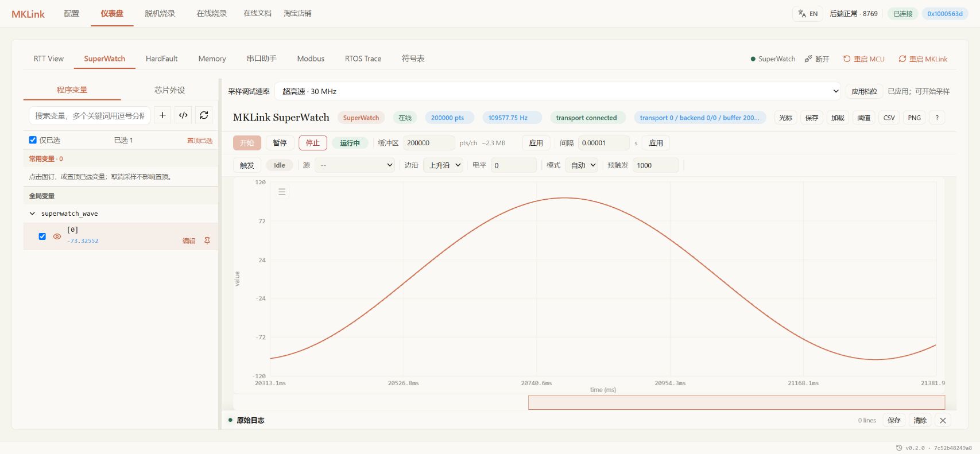Click the 光标 cursor button
The width and height of the screenshot is (980, 454).
pyautogui.click(x=785, y=118)
